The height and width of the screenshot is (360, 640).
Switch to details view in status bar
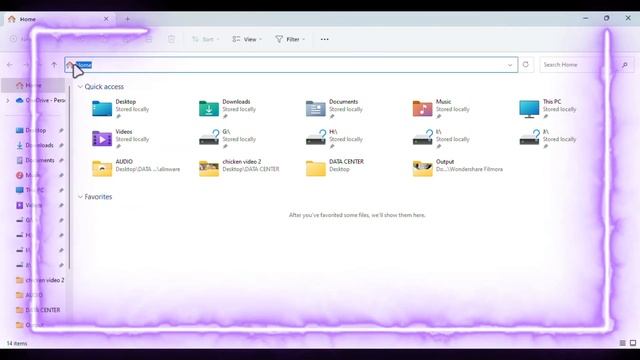tap(622, 343)
